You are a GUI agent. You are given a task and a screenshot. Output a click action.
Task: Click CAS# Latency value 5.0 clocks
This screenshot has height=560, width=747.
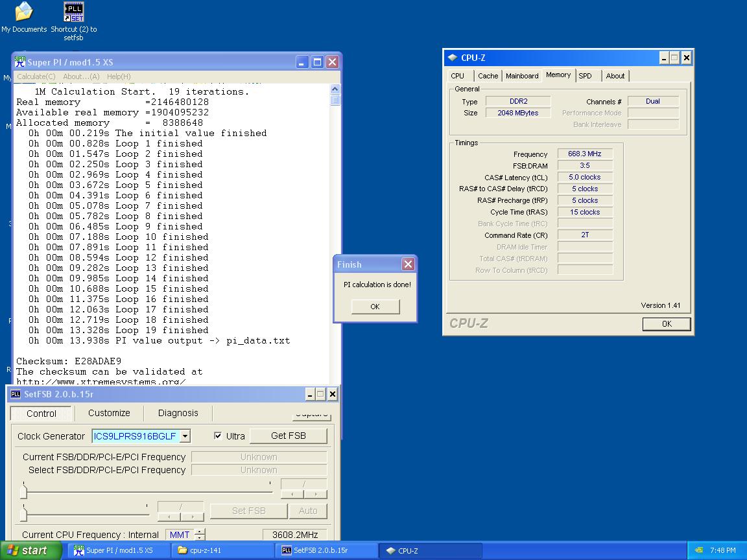click(x=585, y=177)
